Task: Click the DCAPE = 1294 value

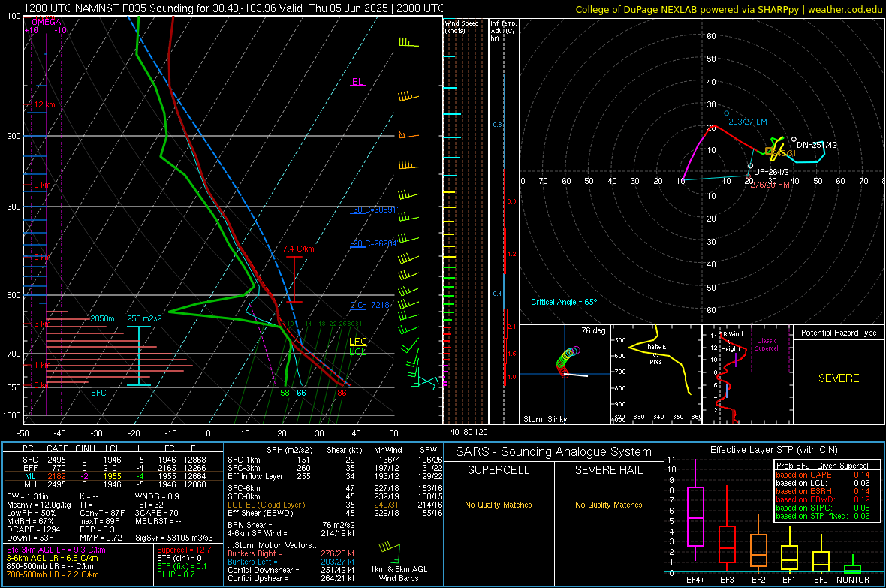Action: coord(33,529)
